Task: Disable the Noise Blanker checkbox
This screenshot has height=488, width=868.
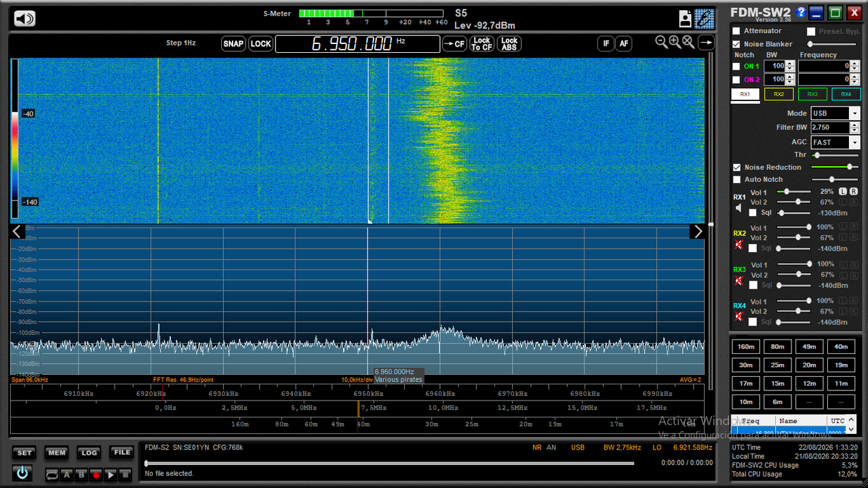Action: click(736, 44)
